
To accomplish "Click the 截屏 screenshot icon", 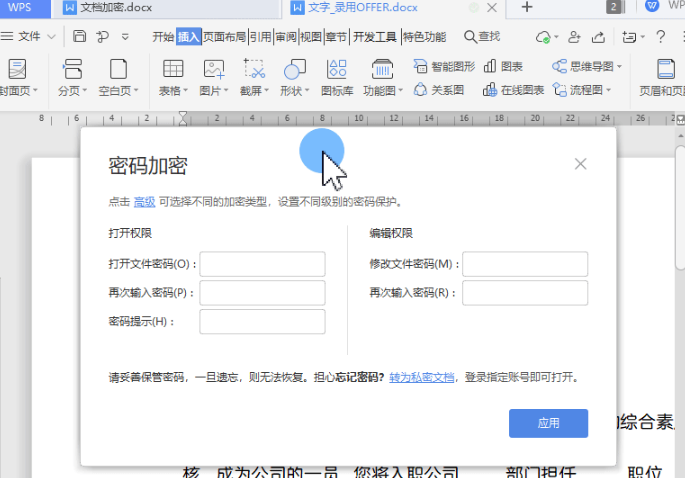I will 254,69.
